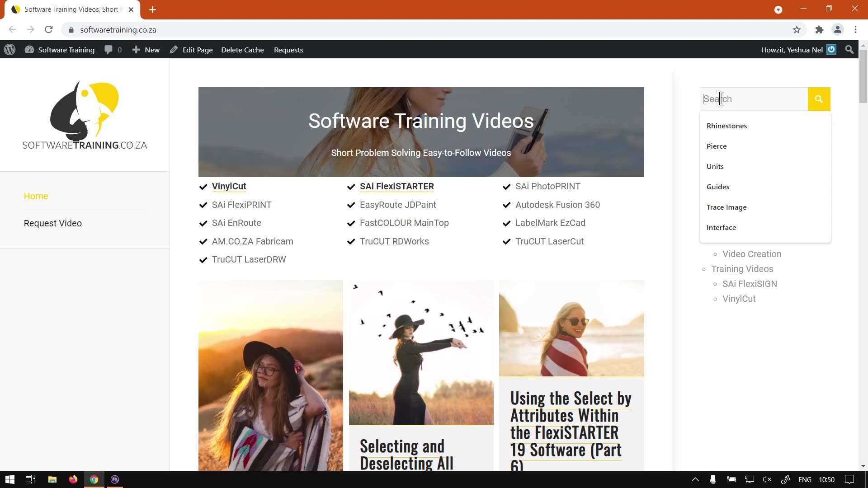
Task: Click the admin bar search magnifier icon
Action: [x=849, y=50]
